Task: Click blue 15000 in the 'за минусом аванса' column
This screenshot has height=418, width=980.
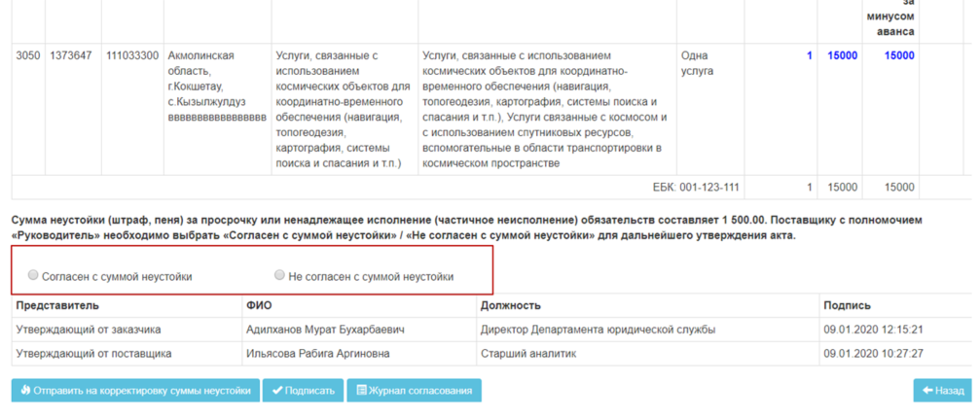Action: [899, 56]
